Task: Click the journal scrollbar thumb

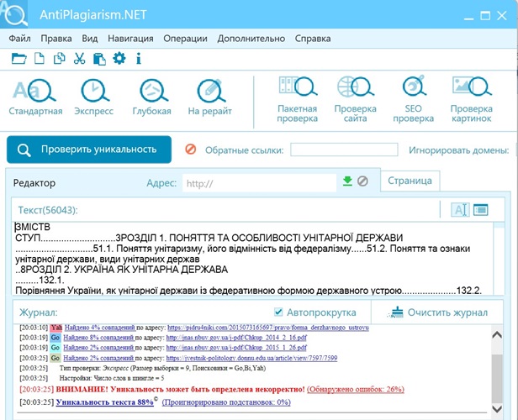Action: [497, 378]
